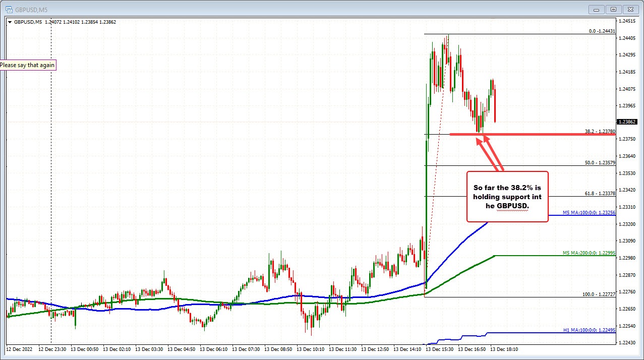Click the 1.24515 price axis value

pos(628,21)
